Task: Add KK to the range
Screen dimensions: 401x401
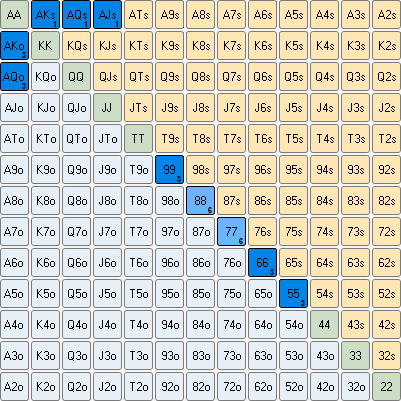Action: [x=45, y=46]
